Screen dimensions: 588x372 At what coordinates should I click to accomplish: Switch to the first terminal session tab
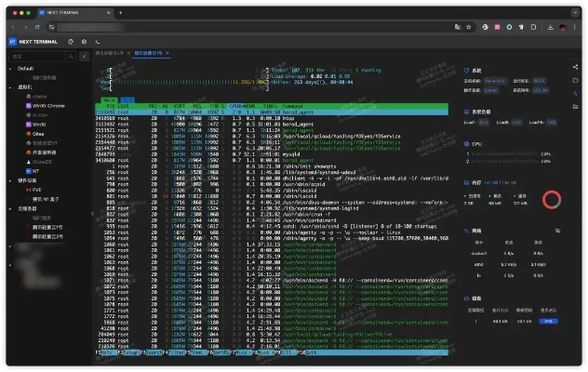click(x=113, y=55)
